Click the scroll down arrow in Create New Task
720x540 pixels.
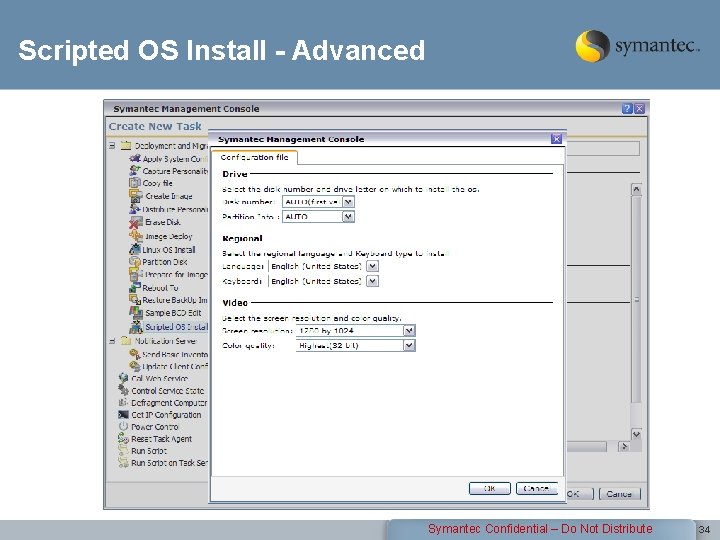tap(636, 434)
